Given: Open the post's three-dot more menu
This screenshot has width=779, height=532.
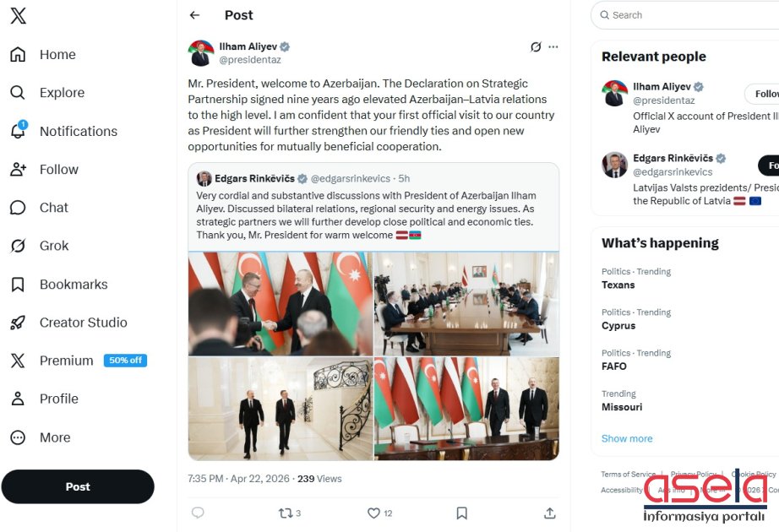Looking at the screenshot, I should coord(553,47).
